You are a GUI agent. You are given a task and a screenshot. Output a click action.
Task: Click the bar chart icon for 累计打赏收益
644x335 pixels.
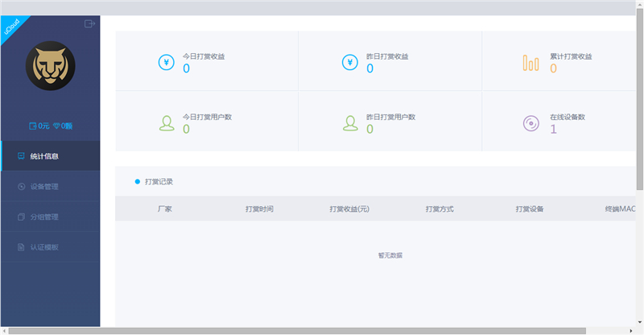click(x=530, y=62)
